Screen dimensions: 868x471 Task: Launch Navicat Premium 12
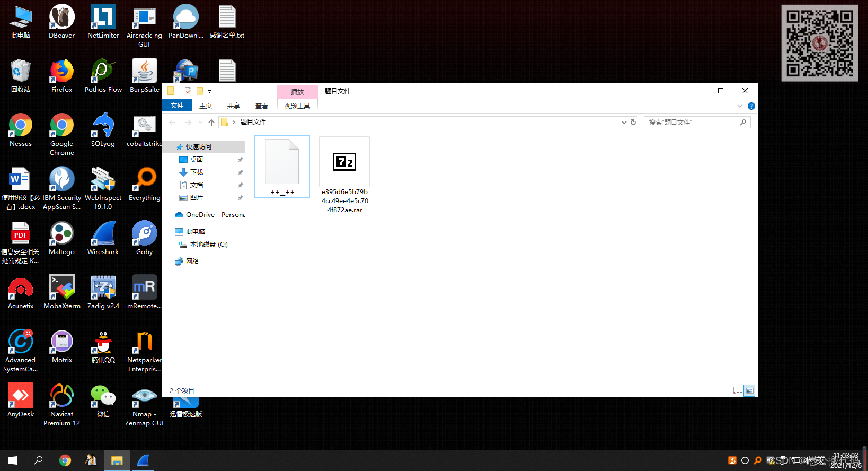click(62, 405)
